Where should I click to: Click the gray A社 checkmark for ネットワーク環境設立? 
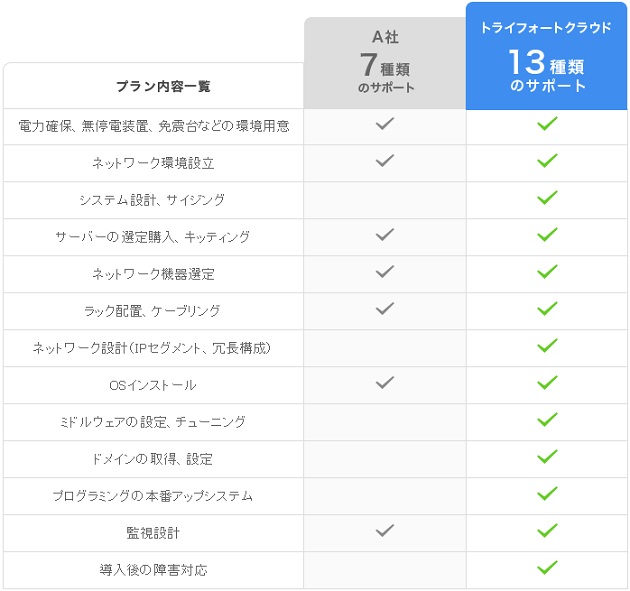coord(385,160)
